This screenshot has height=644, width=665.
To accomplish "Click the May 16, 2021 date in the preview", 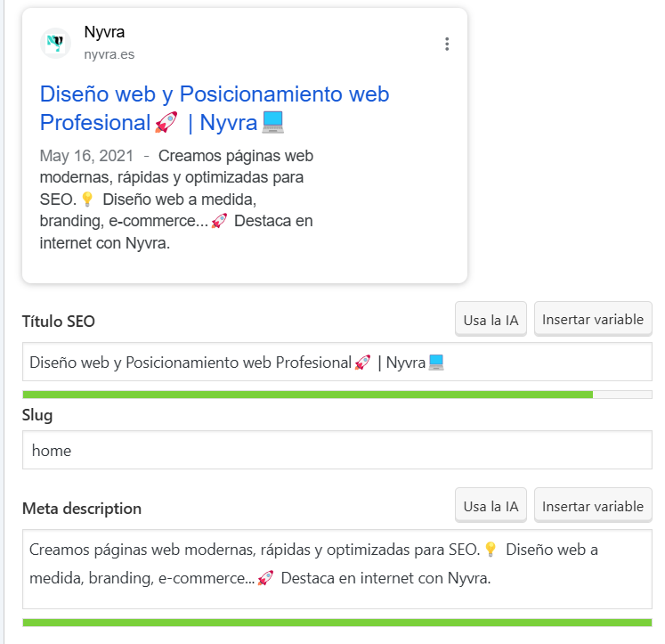I will point(86,156).
